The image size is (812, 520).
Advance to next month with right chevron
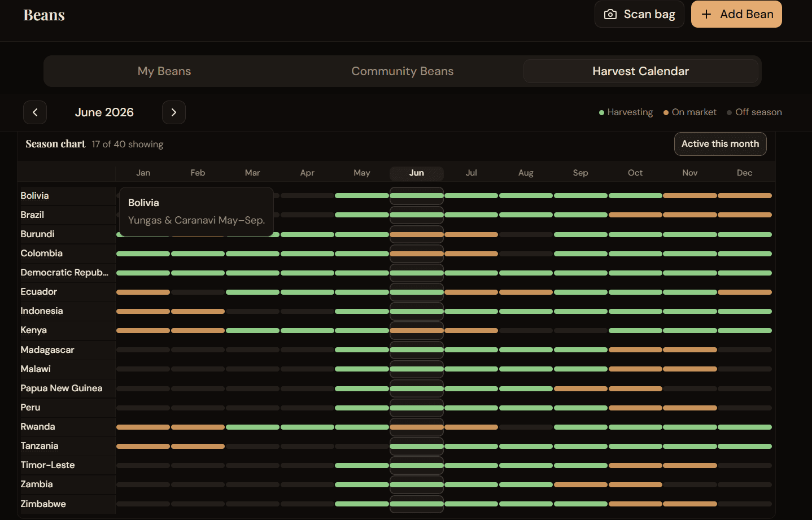(174, 112)
